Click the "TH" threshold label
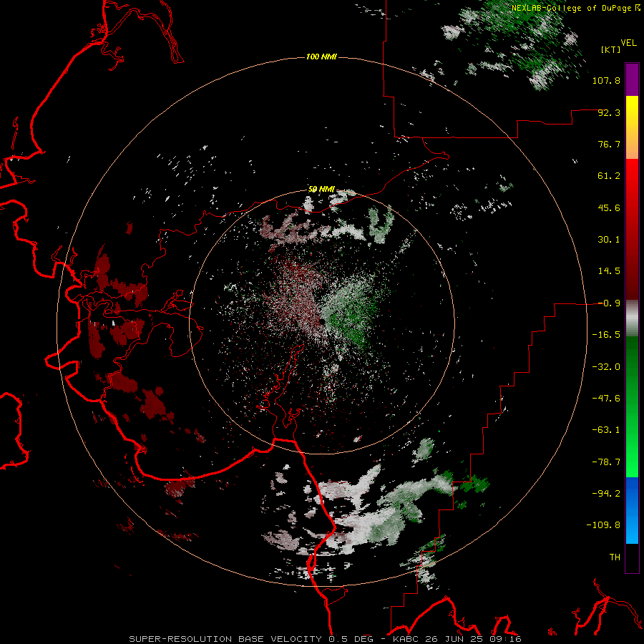 click(615, 557)
